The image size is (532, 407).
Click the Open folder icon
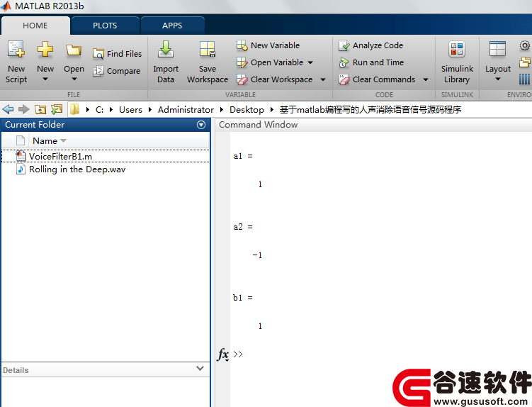[x=74, y=50]
